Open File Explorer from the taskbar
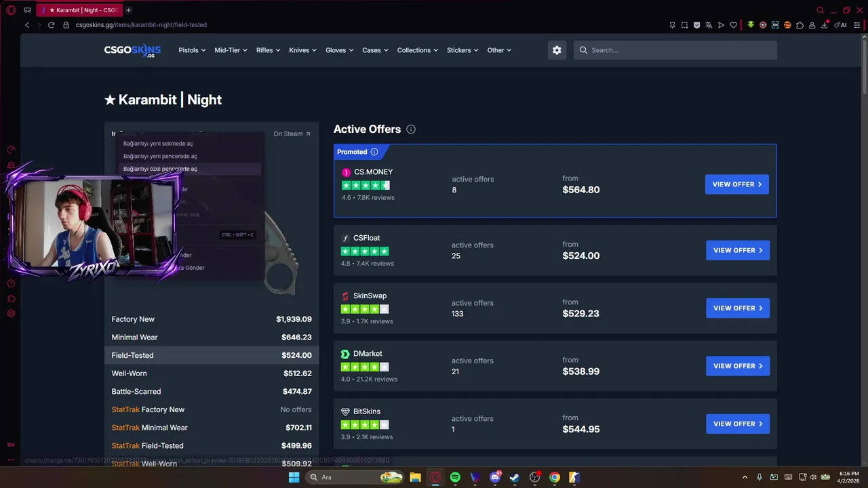This screenshot has width=868, height=488. 415,477
